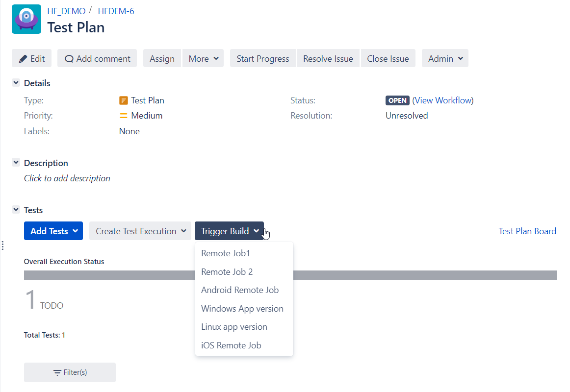570x392 pixels.
Task: Open the Add Tests dropdown button
Action: (x=53, y=231)
